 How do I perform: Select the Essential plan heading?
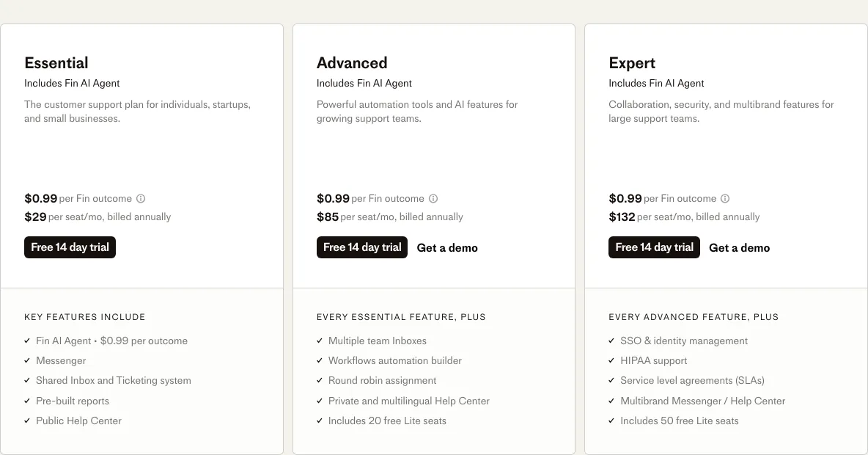[56, 63]
